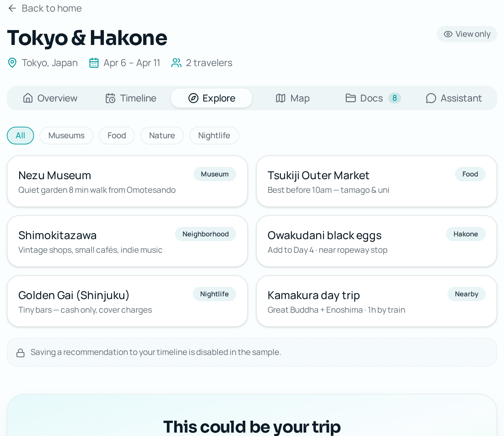The height and width of the screenshot is (436, 504).
Task: Go to the Map tab
Action: pos(293,98)
